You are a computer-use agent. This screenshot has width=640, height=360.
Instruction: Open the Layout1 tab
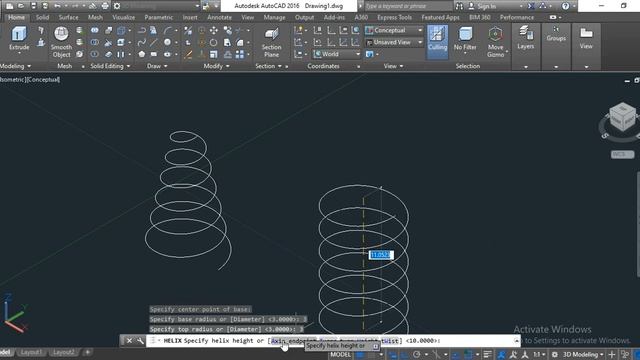[x=31, y=352]
